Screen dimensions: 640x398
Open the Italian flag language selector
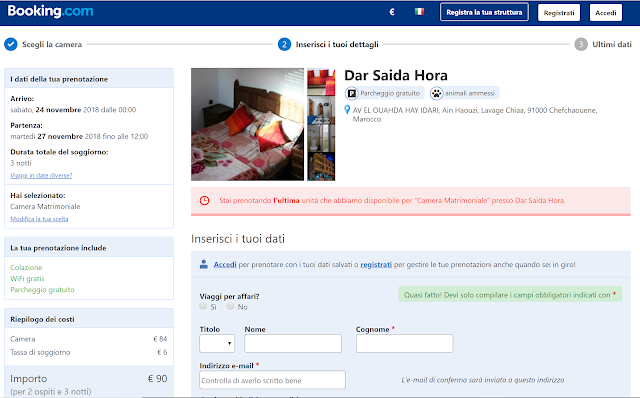pos(419,11)
